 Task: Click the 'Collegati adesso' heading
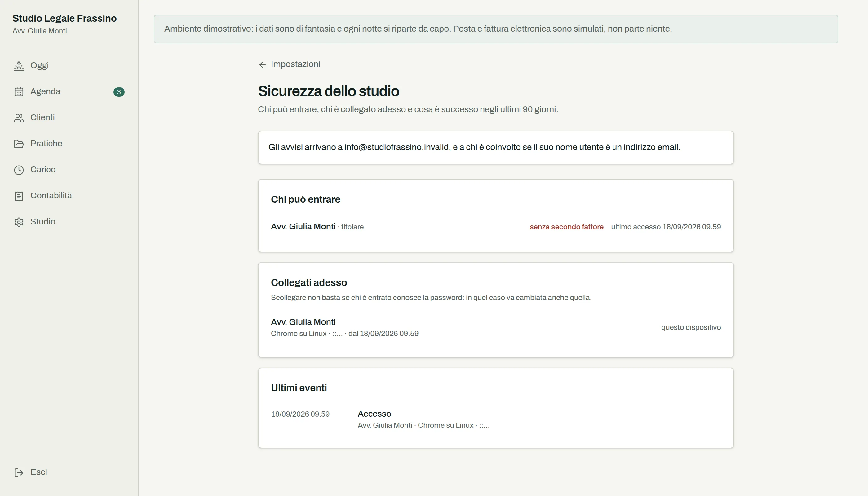309,283
